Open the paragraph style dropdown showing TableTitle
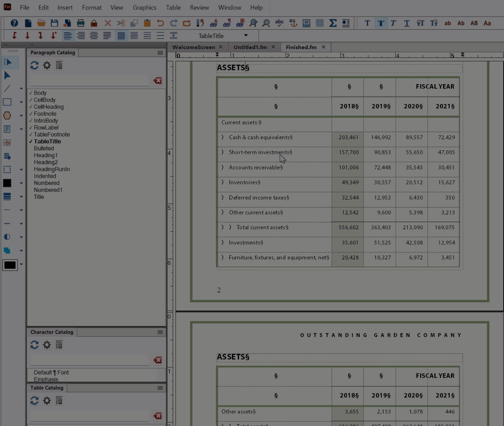 245,36
